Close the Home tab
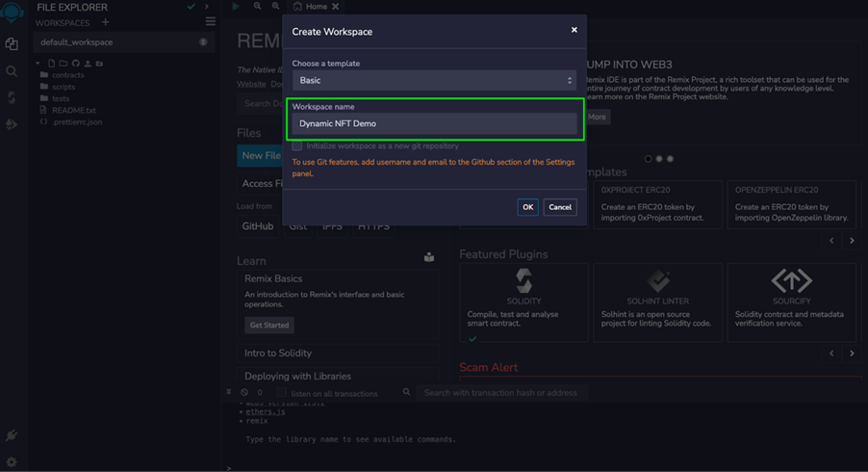The image size is (868, 472). 336,7
